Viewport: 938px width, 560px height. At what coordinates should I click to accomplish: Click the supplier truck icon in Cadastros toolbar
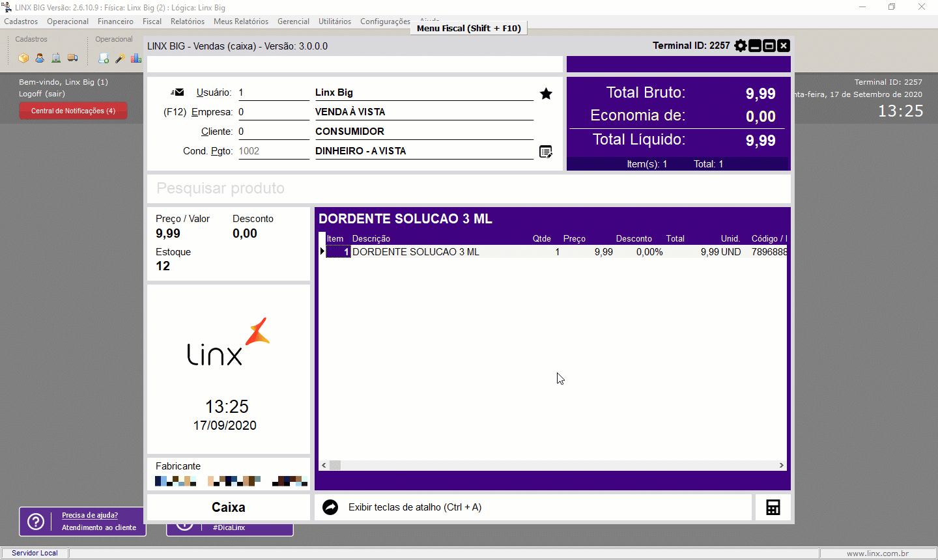(72, 58)
